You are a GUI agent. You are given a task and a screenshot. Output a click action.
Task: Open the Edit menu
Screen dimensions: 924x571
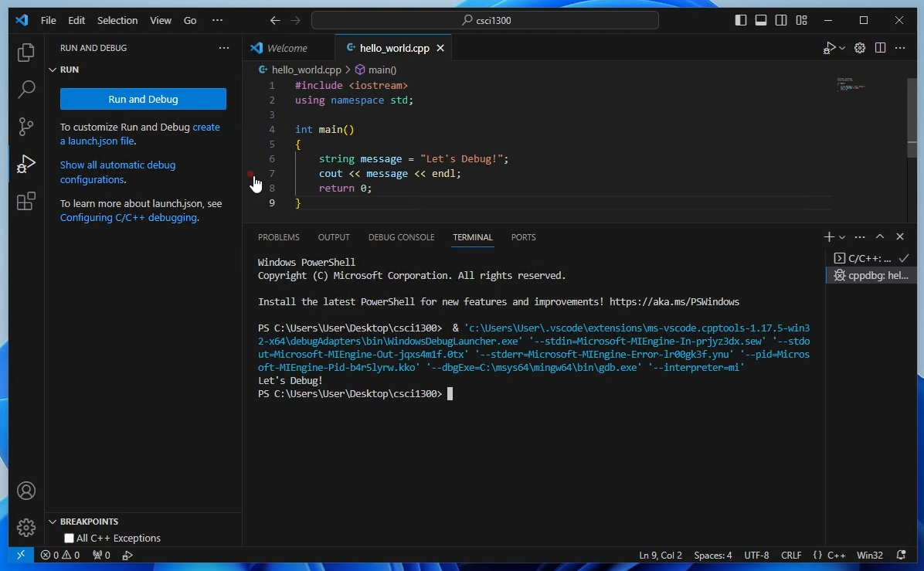pyautogui.click(x=76, y=20)
